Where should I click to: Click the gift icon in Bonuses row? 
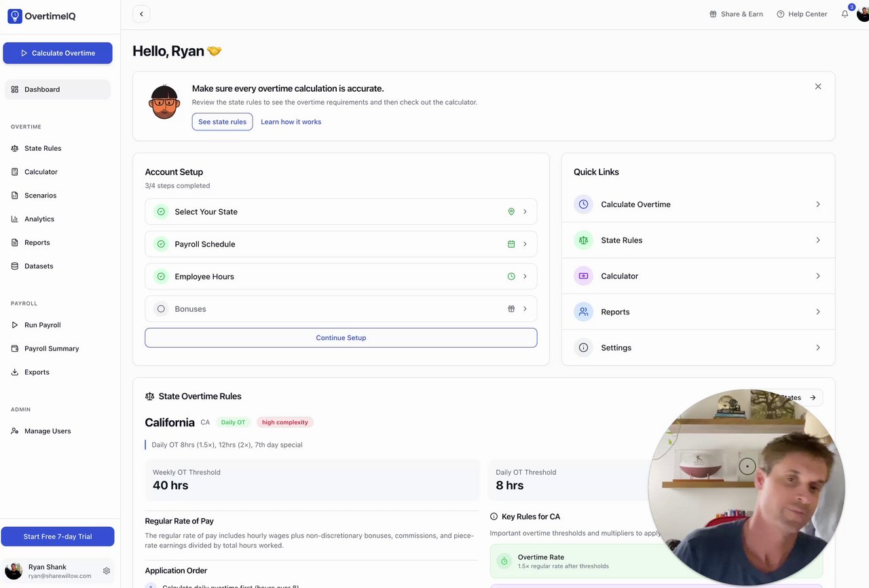tap(511, 309)
